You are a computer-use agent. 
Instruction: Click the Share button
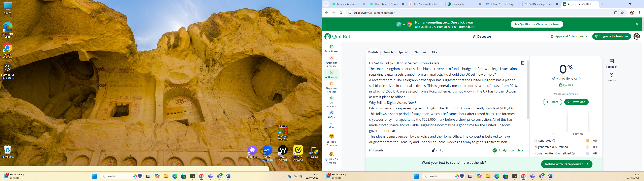(x=552, y=102)
